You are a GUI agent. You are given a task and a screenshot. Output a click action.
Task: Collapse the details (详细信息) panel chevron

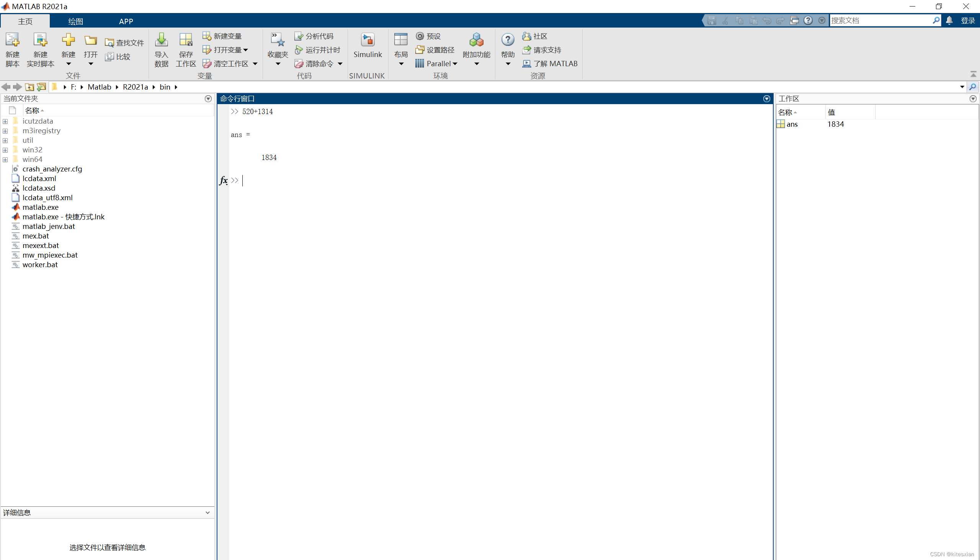(208, 513)
